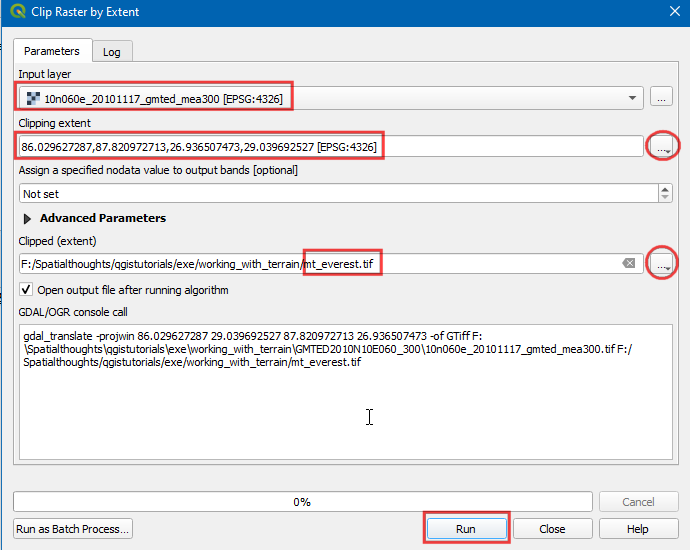Clear the clipped output file path
690x550 pixels.
point(629,263)
